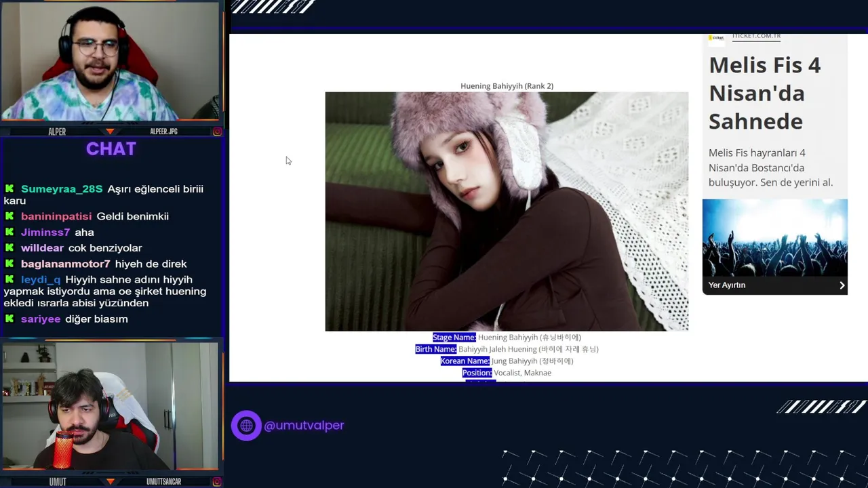The image size is (868, 488).
Task: Click the text Jung Bahiyyih
Action: (x=514, y=361)
